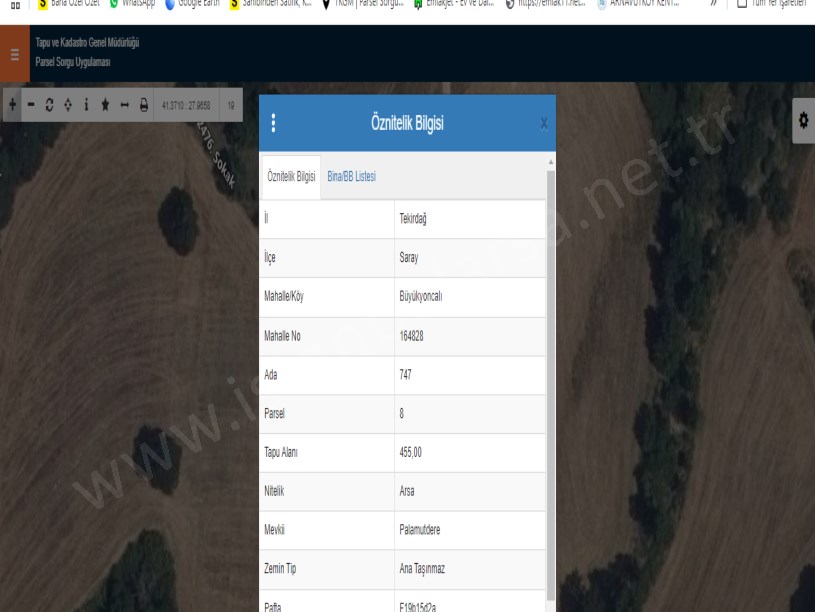815x612 pixels.
Task: Click the info query tool icon
Action: (x=87, y=104)
